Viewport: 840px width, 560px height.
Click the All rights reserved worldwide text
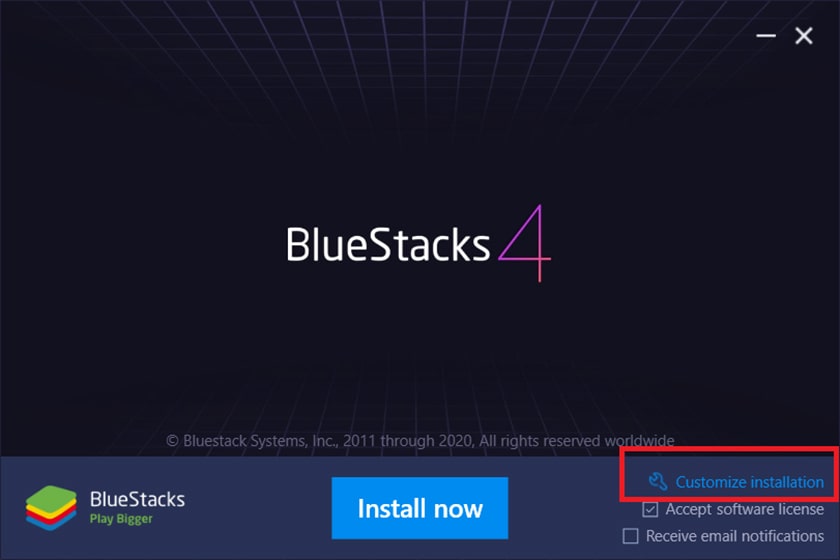point(576,441)
